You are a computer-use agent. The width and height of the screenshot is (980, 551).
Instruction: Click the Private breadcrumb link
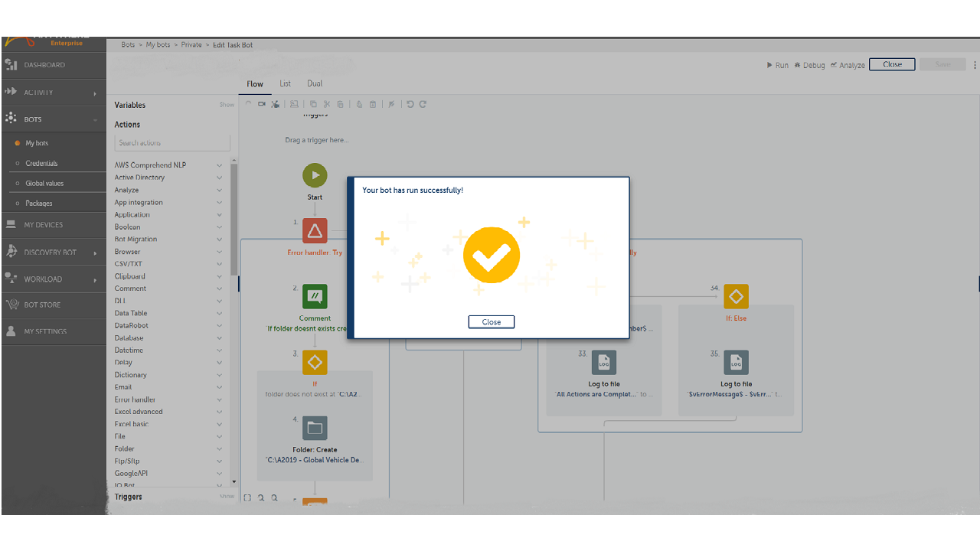[x=191, y=45]
